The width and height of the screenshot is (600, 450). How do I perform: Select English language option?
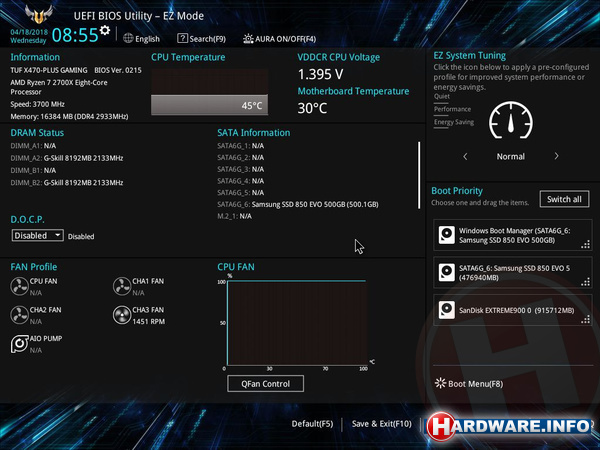pyautogui.click(x=147, y=39)
